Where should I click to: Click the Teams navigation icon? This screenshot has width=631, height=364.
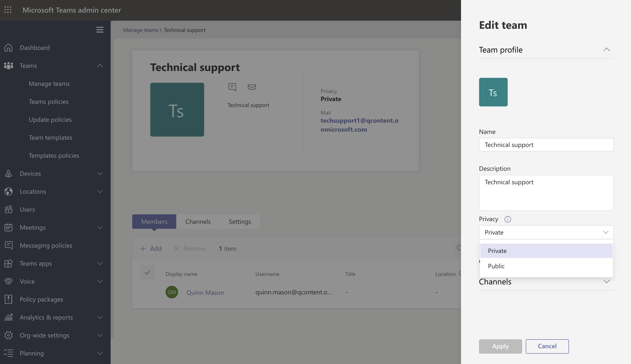coord(9,66)
